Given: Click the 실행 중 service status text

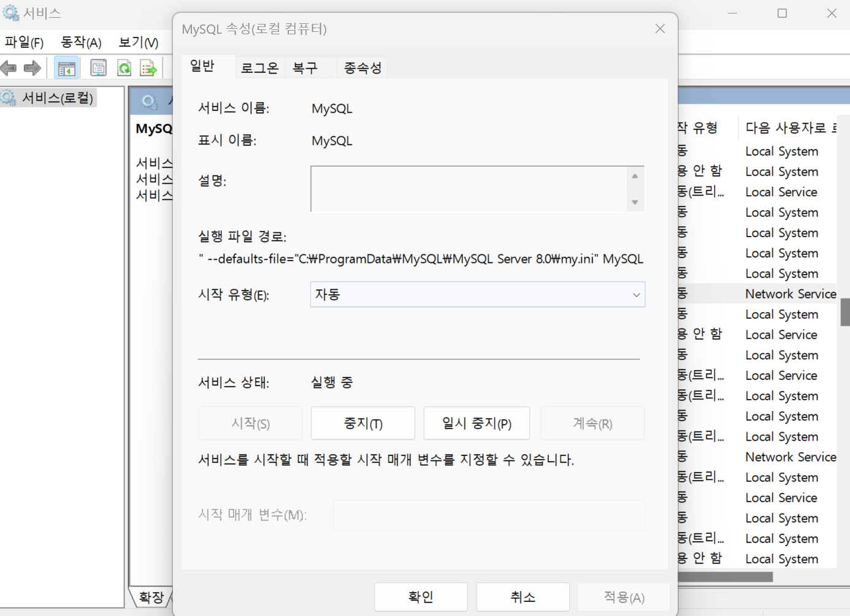Looking at the screenshot, I should [x=332, y=382].
